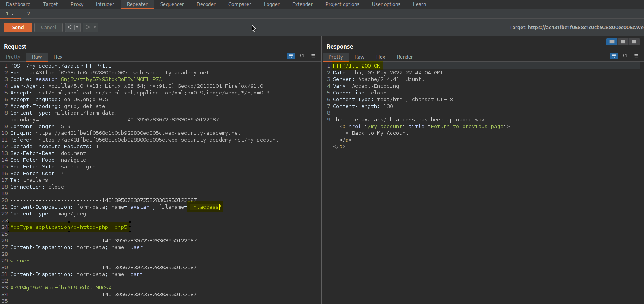Click the wiener user value
The height and width of the screenshot is (304, 644).
coord(20,261)
